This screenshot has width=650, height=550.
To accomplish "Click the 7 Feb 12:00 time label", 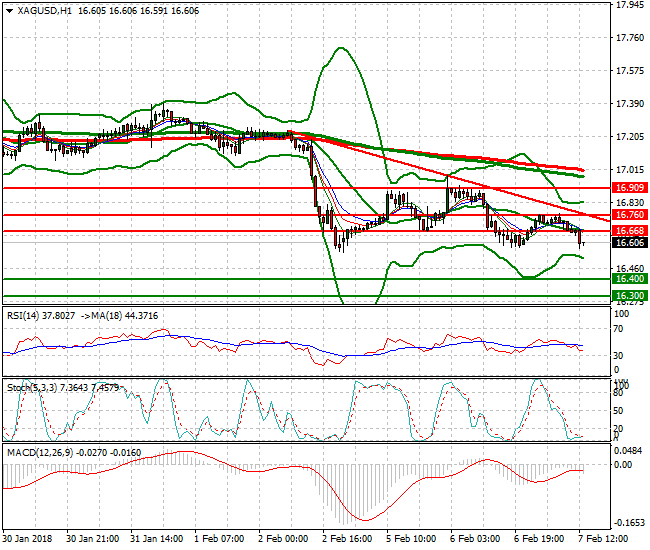I will [x=603, y=539].
